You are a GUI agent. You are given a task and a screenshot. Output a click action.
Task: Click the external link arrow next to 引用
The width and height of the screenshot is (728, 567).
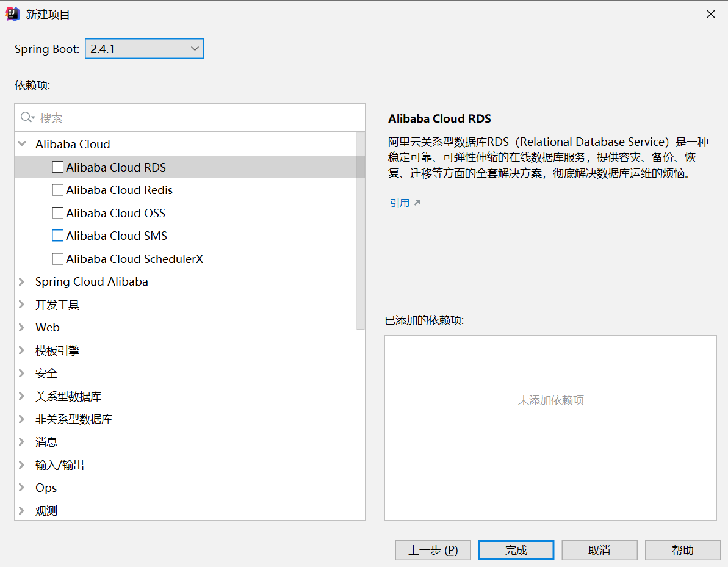[417, 203]
